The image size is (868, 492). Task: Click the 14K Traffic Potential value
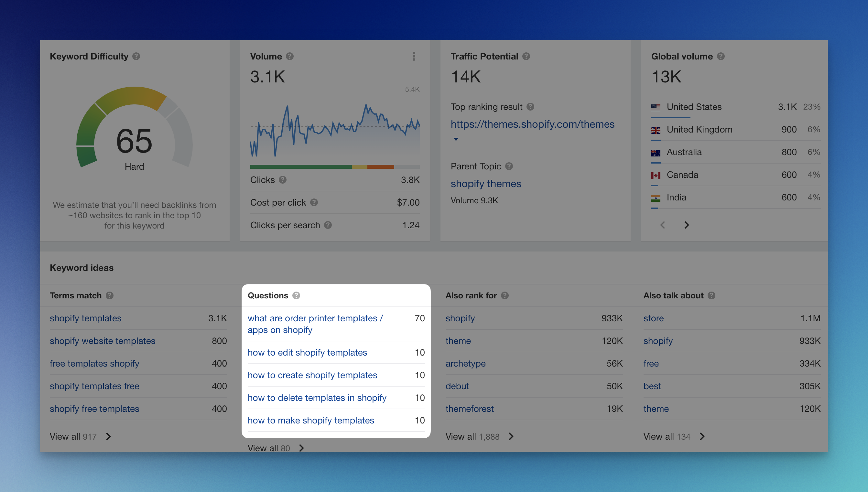(x=465, y=77)
